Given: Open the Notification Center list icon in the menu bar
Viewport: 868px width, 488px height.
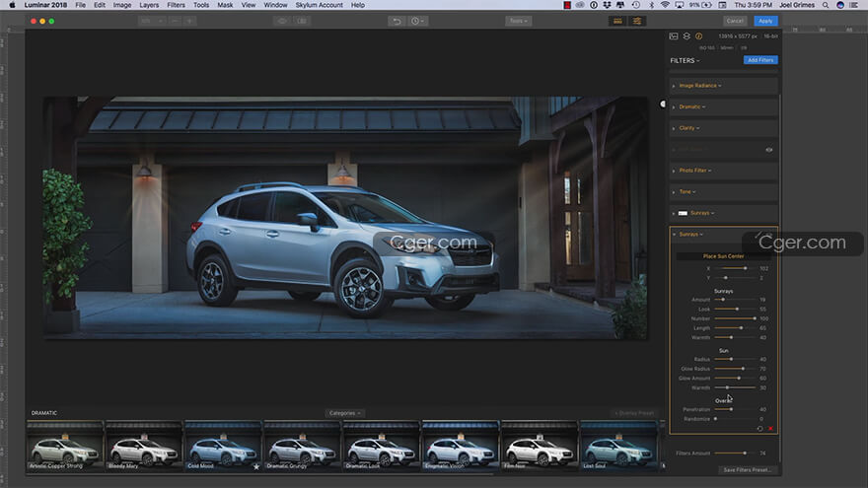Looking at the screenshot, I should (x=854, y=5).
